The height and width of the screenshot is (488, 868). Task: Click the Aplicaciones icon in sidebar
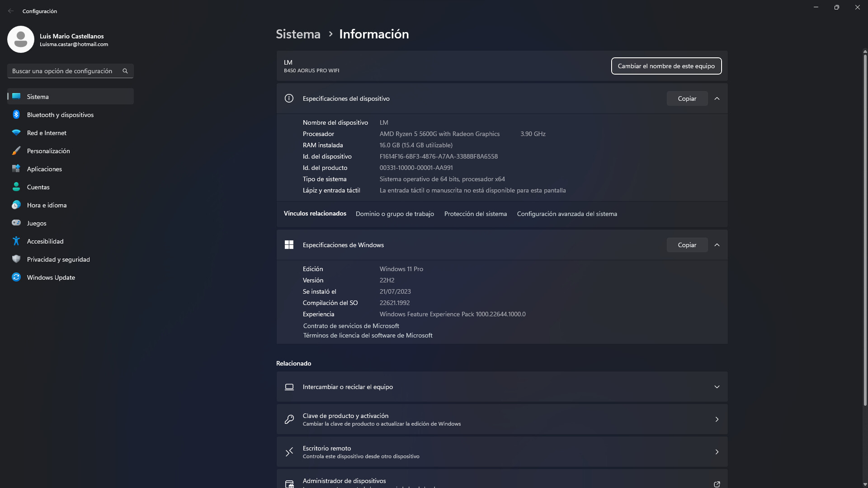coord(16,169)
